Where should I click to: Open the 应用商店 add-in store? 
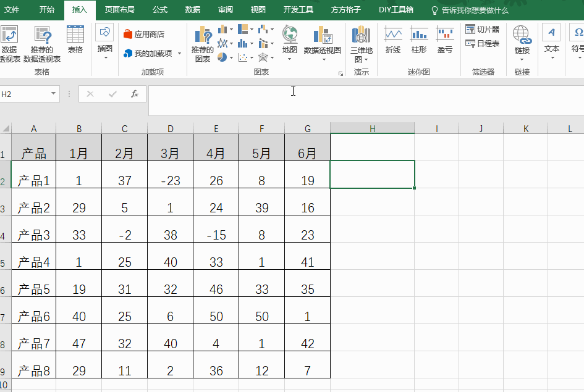pyautogui.click(x=144, y=34)
